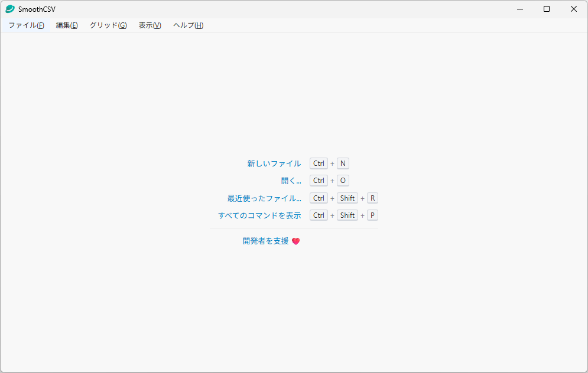
Task: Minimize the SmoothCSV window
Action: pos(519,9)
